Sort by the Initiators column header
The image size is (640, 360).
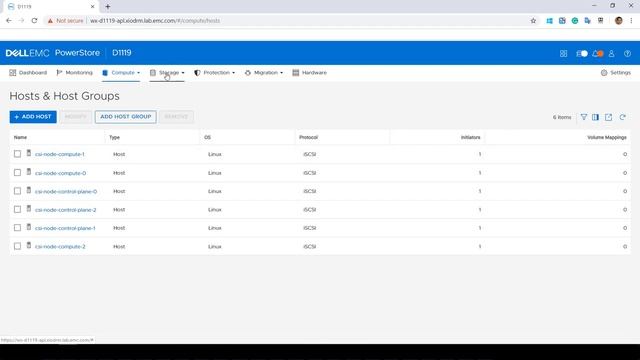(x=470, y=138)
